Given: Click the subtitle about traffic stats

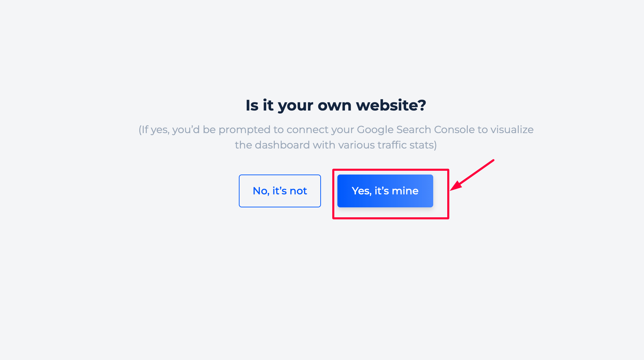Looking at the screenshot, I should click(336, 145).
